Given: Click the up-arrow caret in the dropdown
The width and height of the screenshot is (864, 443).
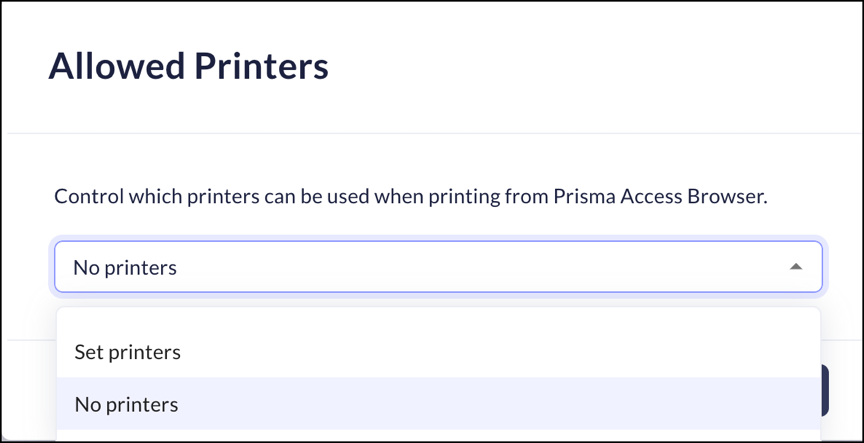Looking at the screenshot, I should 796,267.
